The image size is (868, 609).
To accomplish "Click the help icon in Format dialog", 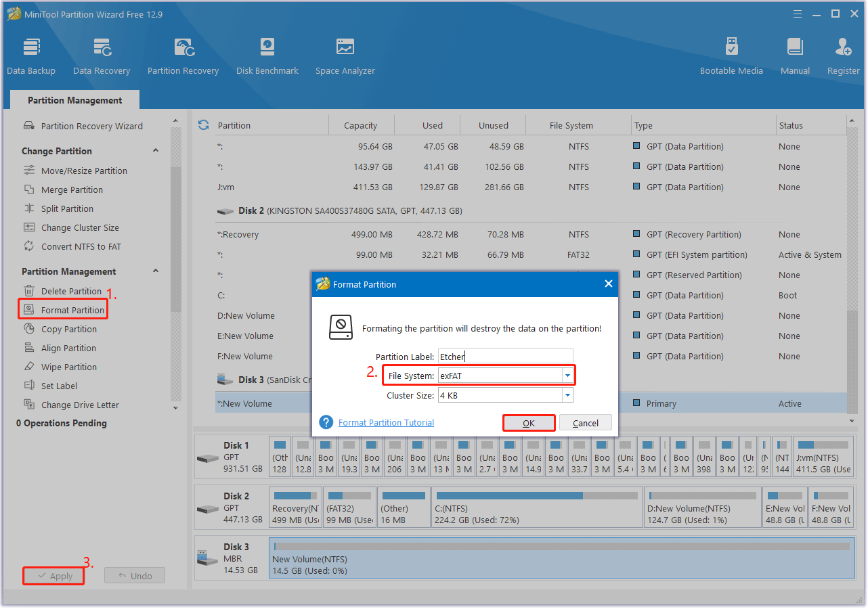I will point(326,422).
